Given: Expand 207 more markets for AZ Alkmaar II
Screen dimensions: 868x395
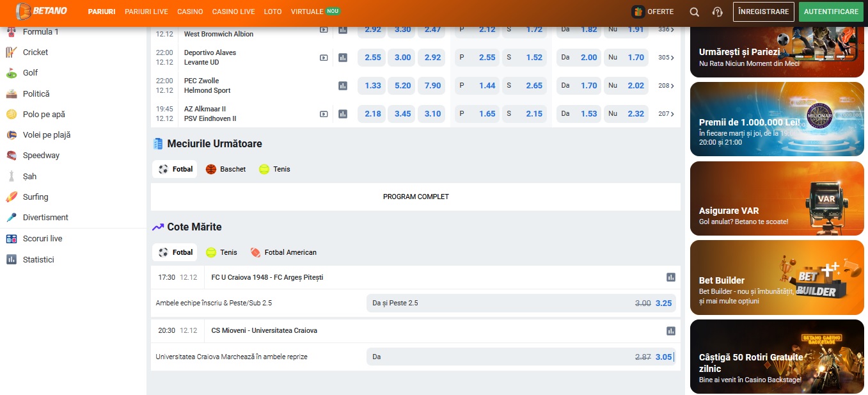Looking at the screenshot, I should coord(667,114).
